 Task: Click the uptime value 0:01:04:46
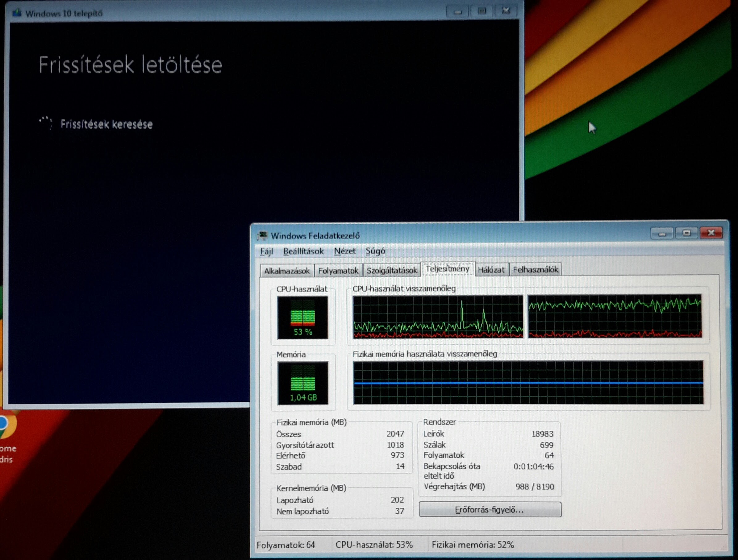[x=533, y=466]
